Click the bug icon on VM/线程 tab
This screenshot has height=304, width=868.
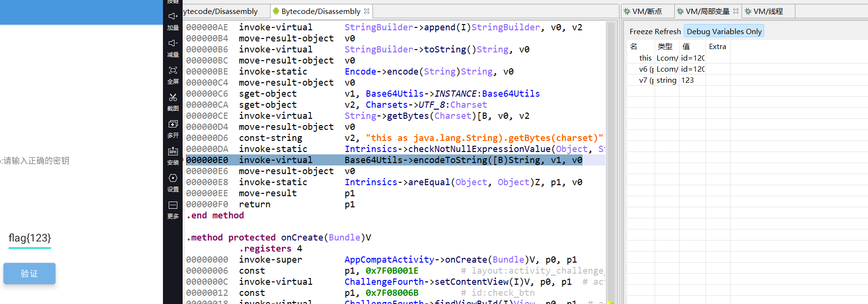(x=748, y=11)
